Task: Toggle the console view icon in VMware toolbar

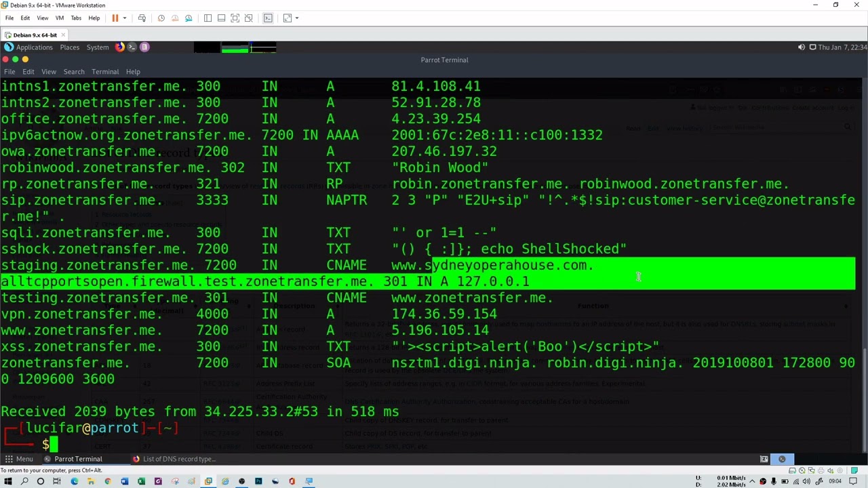Action: (x=268, y=18)
